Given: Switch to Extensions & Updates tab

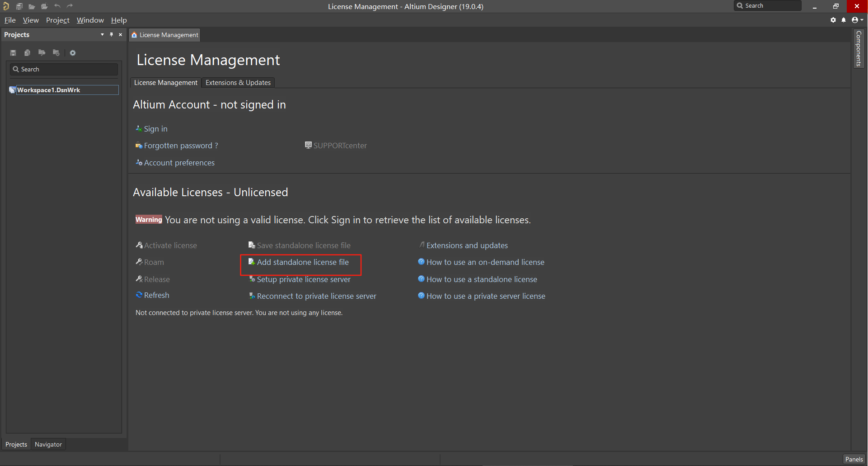Looking at the screenshot, I should tap(238, 83).
